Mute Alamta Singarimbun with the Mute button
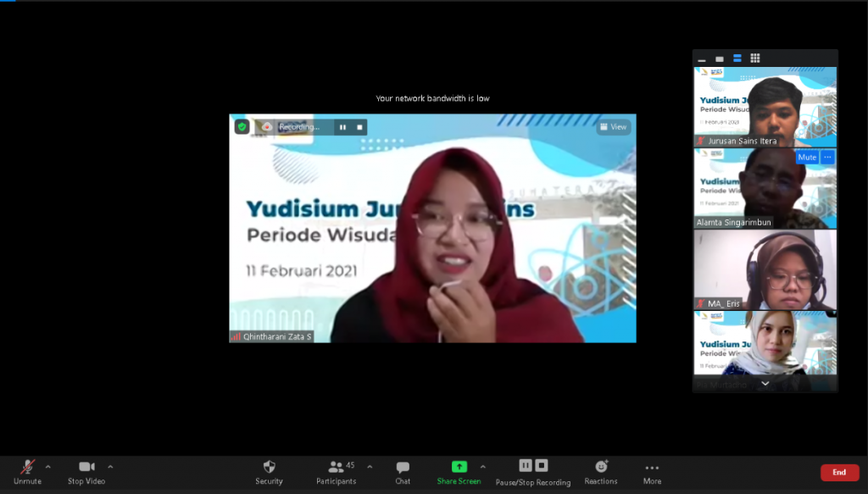Image resolution: width=868 pixels, height=494 pixels. (x=806, y=158)
